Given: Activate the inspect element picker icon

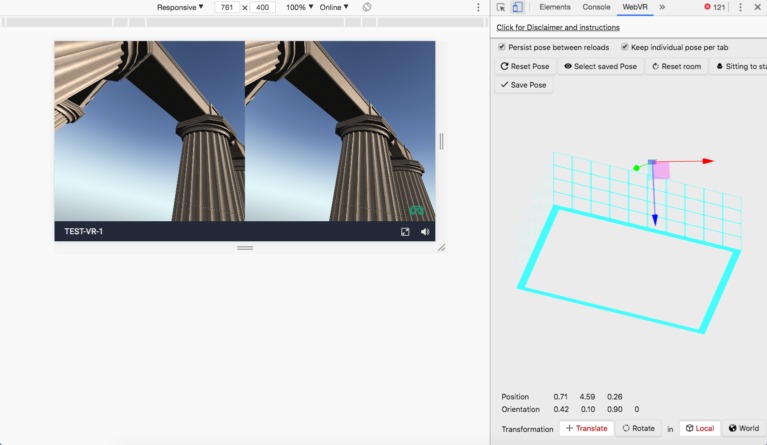Looking at the screenshot, I should click(x=500, y=7).
